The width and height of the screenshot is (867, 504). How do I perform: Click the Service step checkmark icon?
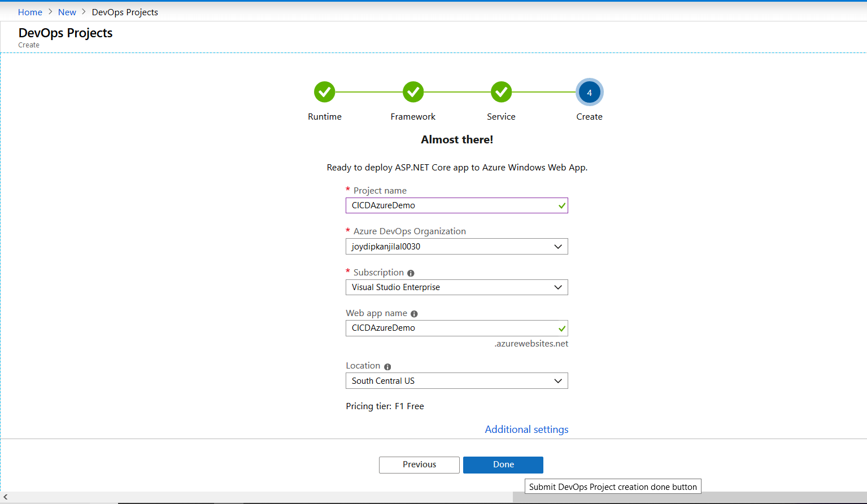tap(501, 92)
